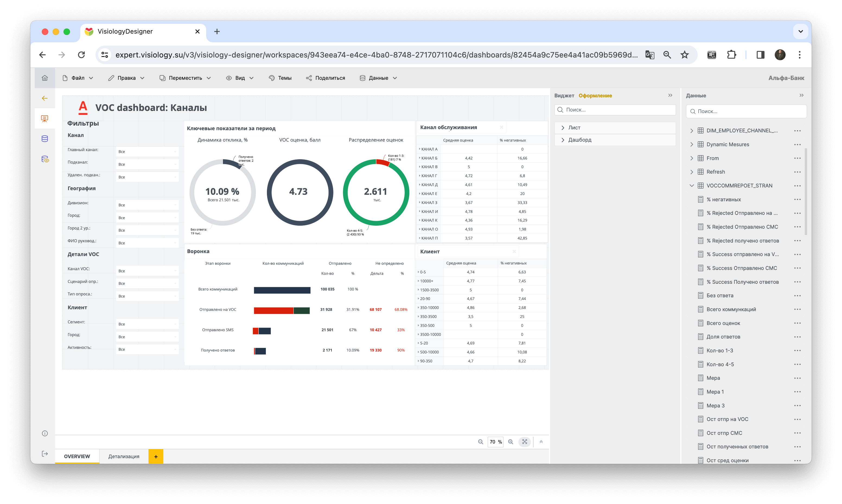Zoom in the dashboard canvas

click(x=510, y=442)
